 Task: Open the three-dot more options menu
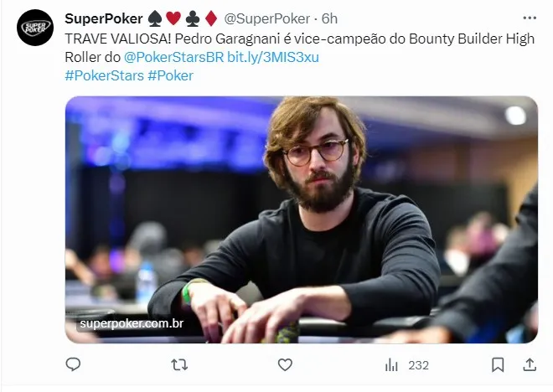(x=530, y=18)
